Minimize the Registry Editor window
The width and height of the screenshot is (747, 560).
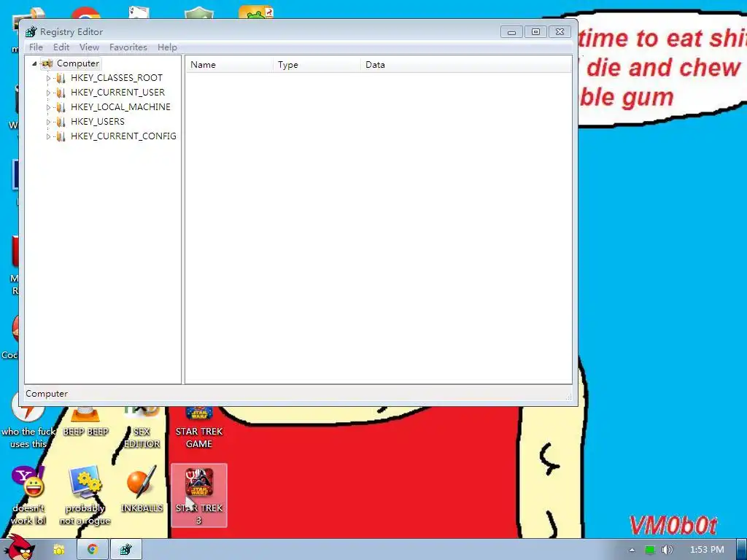tap(511, 32)
